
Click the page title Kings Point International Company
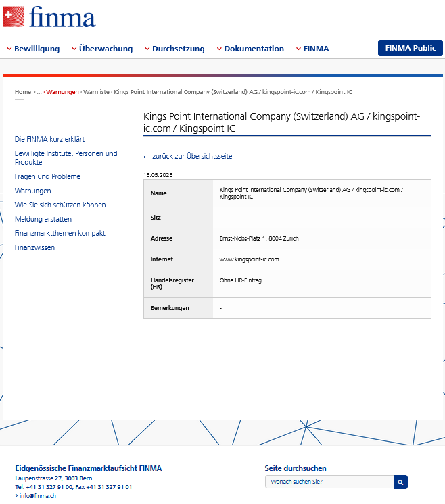click(281, 122)
